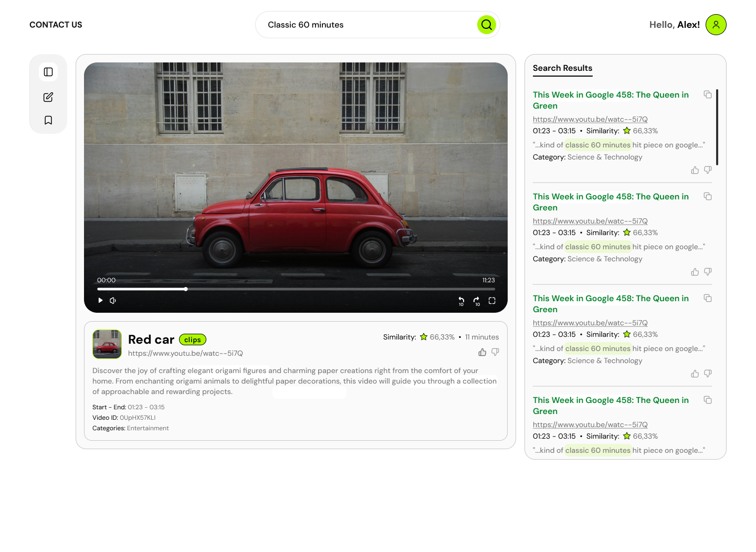Screen dimensions: 756x552
Task: Click the Red car video URL link
Action: point(185,353)
